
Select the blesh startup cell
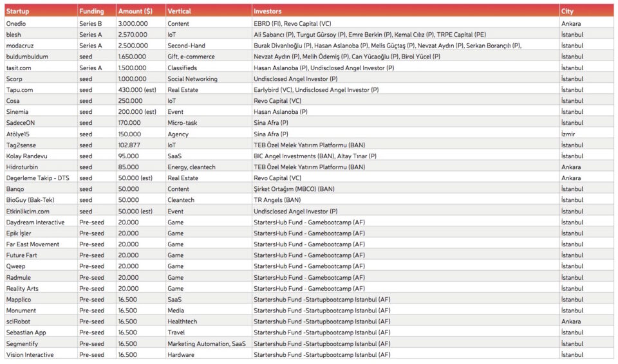click(x=41, y=35)
